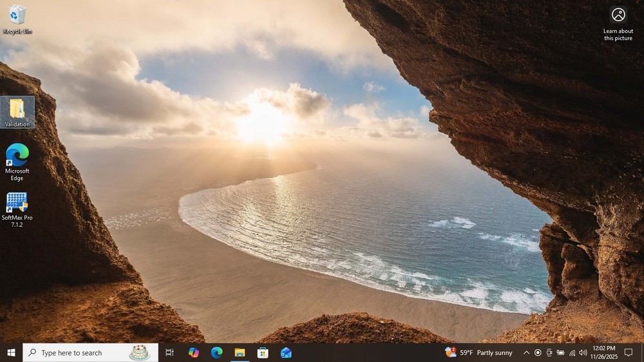Viewport: 644px width, 362px height.
Task: Open Microsoft Store from the taskbar
Action: point(263,352)
